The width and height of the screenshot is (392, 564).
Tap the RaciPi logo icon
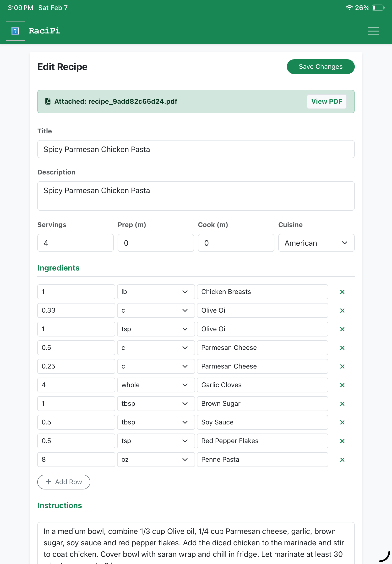coord(15,31)
